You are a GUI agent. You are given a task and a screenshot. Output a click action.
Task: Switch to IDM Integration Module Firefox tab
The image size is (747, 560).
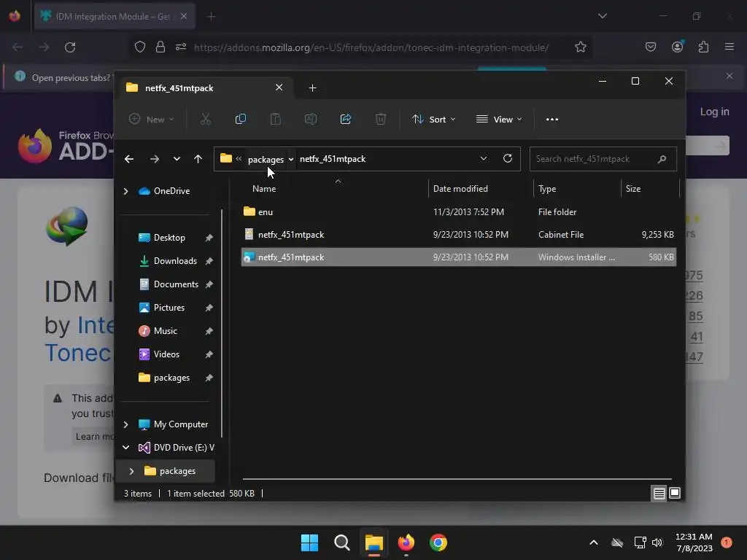[x=115, y=16]
